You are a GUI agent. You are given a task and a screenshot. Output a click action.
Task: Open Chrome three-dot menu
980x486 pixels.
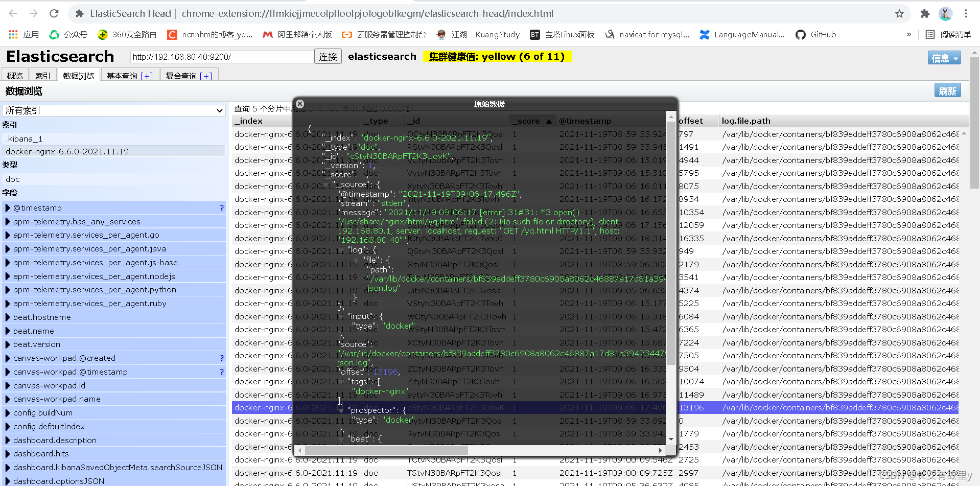[x=966, y=14]
